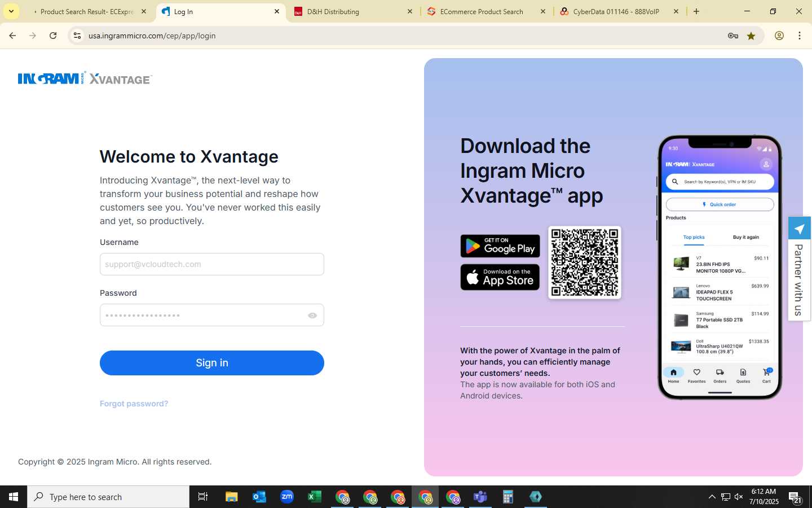This screenshot has height=508, width=812.
Task: Expand the tab search dropdown arrow
Action: 11,11
